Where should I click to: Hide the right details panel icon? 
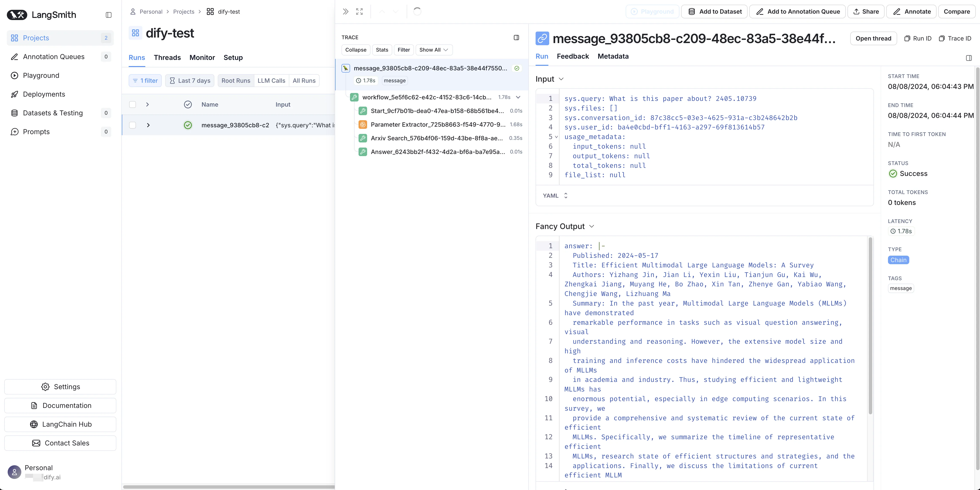click(968, 58)
